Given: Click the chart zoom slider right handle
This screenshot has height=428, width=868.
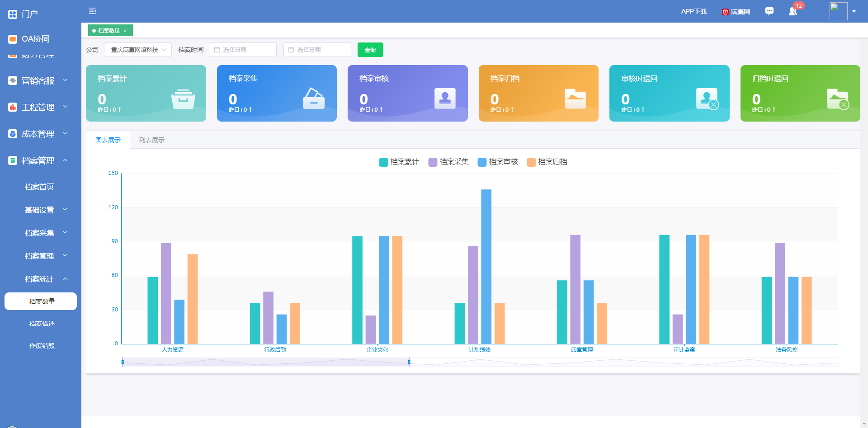Looking at the screenshot, I should pos(409,362).
